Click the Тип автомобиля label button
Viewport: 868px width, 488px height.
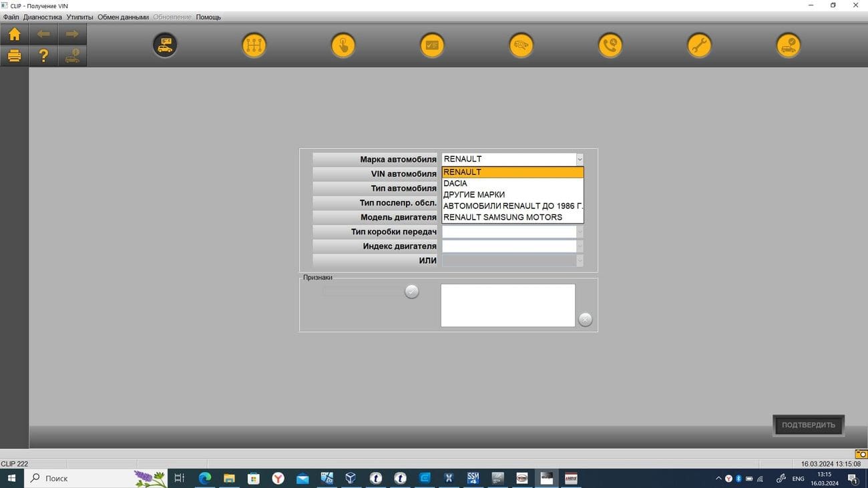tap(375, 188)
